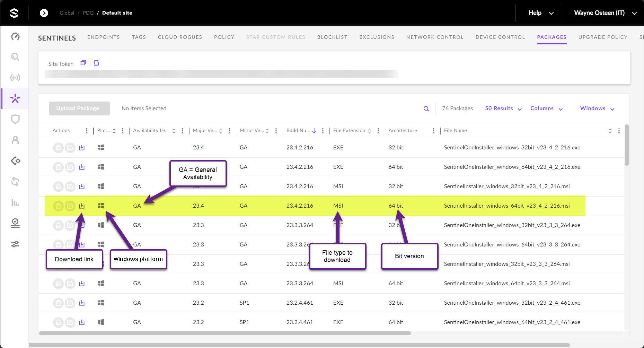Click the Upload Package button
The image size is (644, 348).
pyautogui.click(x=79, y=108)
